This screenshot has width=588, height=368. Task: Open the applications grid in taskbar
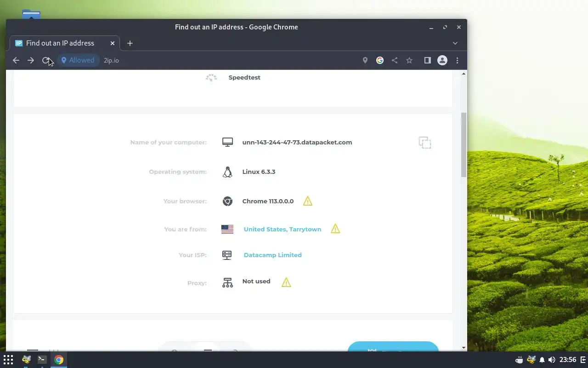(8, 360)
